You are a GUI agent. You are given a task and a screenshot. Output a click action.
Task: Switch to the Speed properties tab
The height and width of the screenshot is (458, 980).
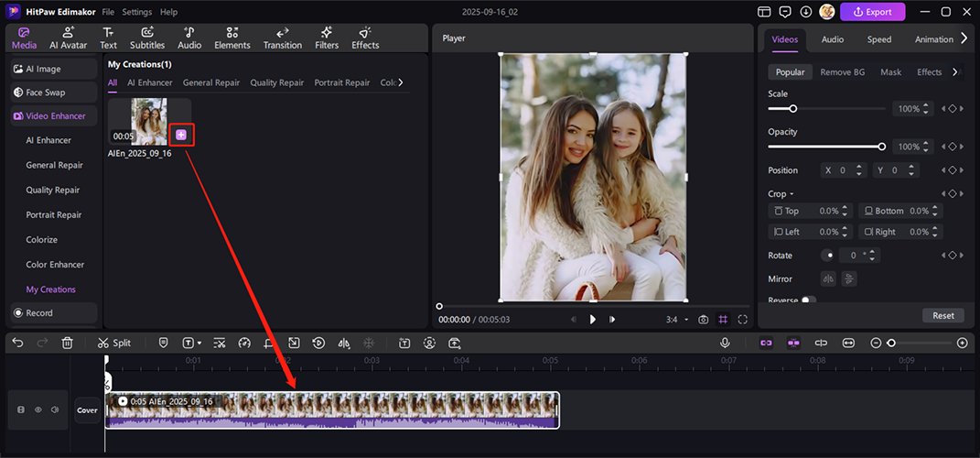[878, 39]
